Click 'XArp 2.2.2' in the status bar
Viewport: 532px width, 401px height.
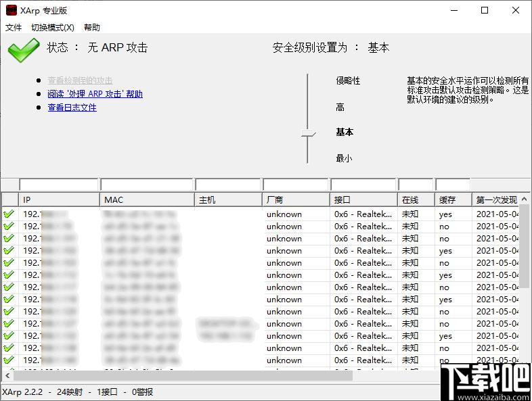[x=22, y=392]
